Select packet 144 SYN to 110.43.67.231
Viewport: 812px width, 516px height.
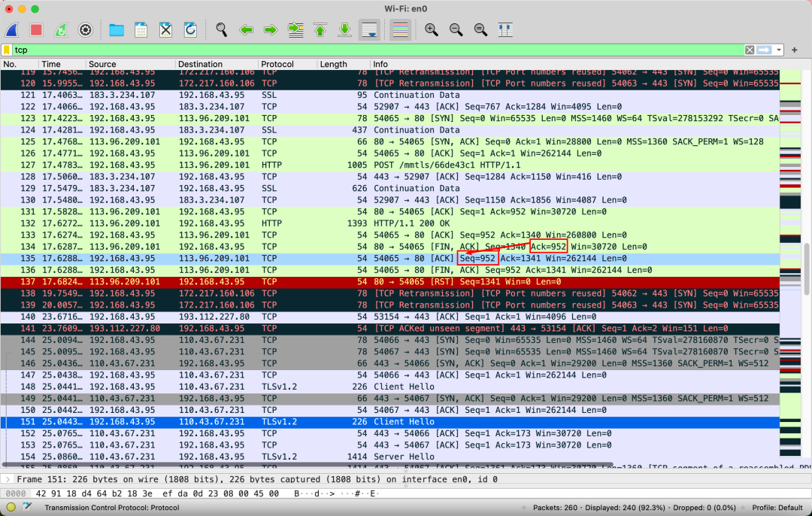pos(390,340)
